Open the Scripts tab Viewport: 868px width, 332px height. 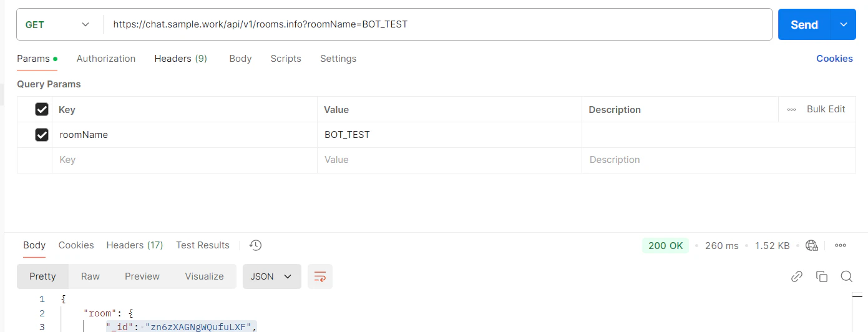click(286, 59)
